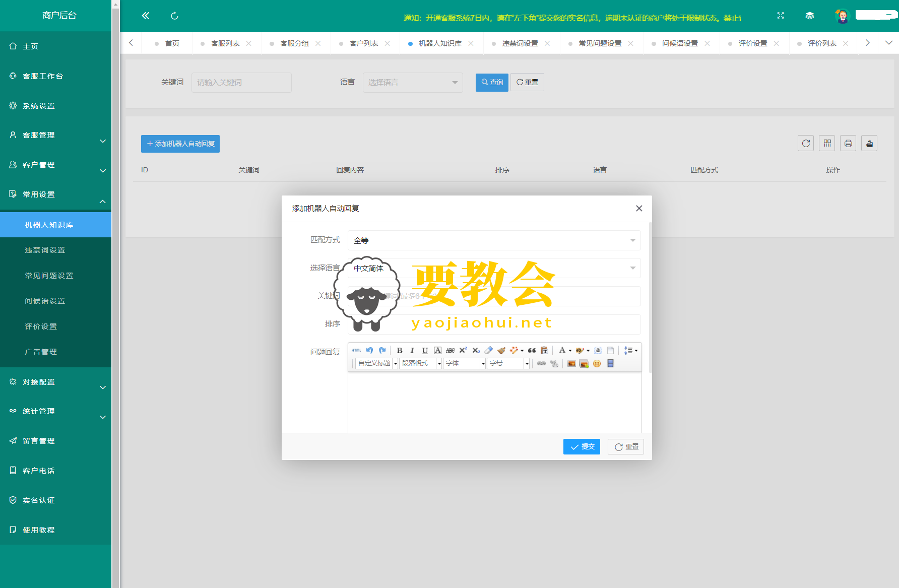This screenshot has height=588, width=899.
Task: Remove link with unlink icon
Action: pyautogui.click(x=554, y=363)
